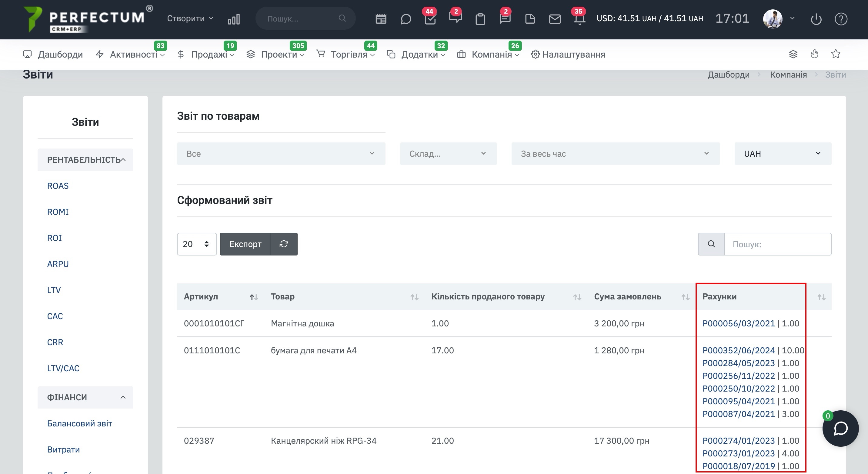Open the bar chart statistics icon

[x=233, y=19]
